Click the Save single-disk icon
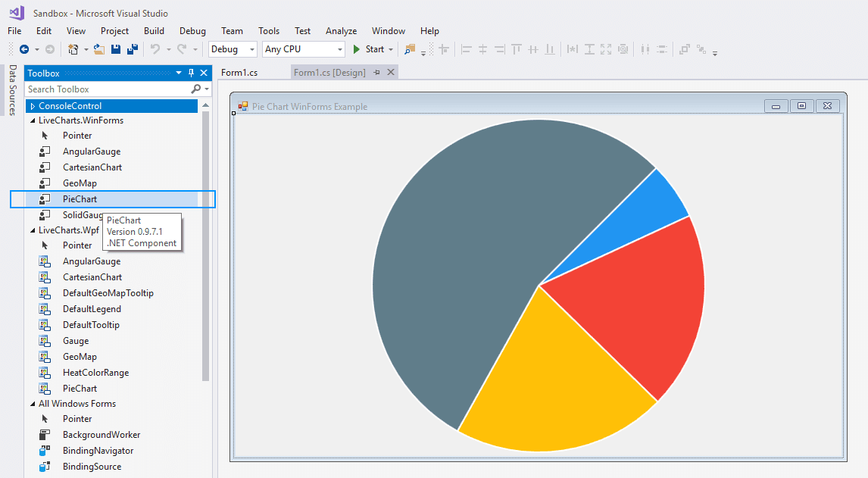Image resolution: width=868 pixels, height=478 pixels. (x=116, y=49)
